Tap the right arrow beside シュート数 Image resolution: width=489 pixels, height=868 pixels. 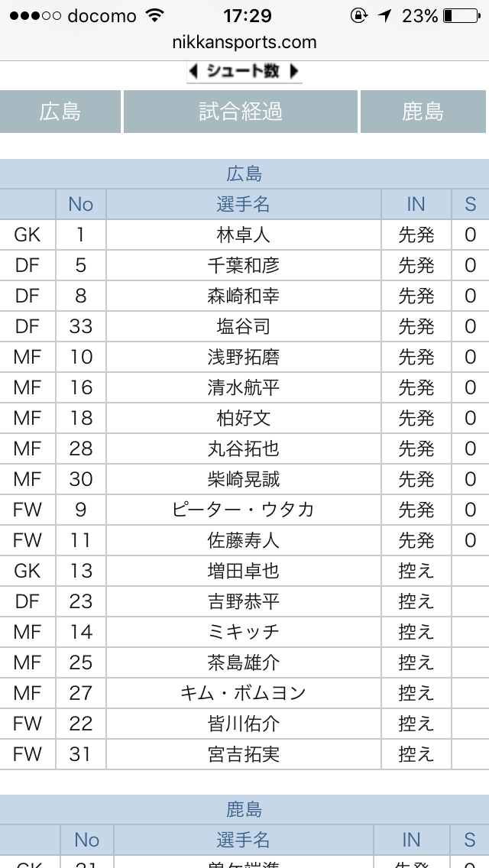294,72
